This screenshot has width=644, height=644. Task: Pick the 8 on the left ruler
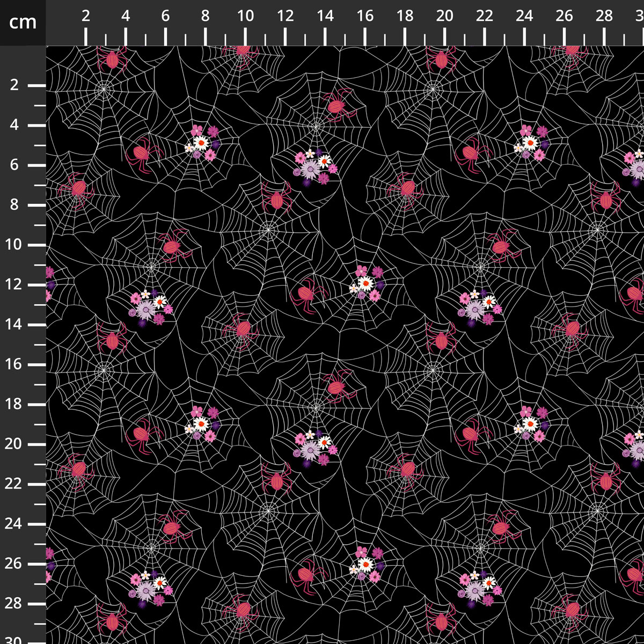[14, 205]
